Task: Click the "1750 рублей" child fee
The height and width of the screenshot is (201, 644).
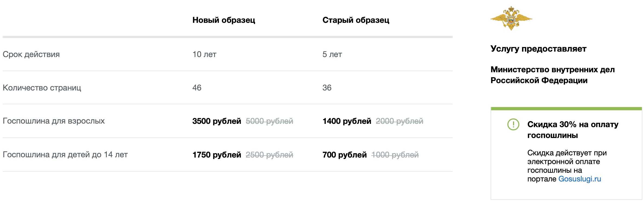Action: [217, 155]
